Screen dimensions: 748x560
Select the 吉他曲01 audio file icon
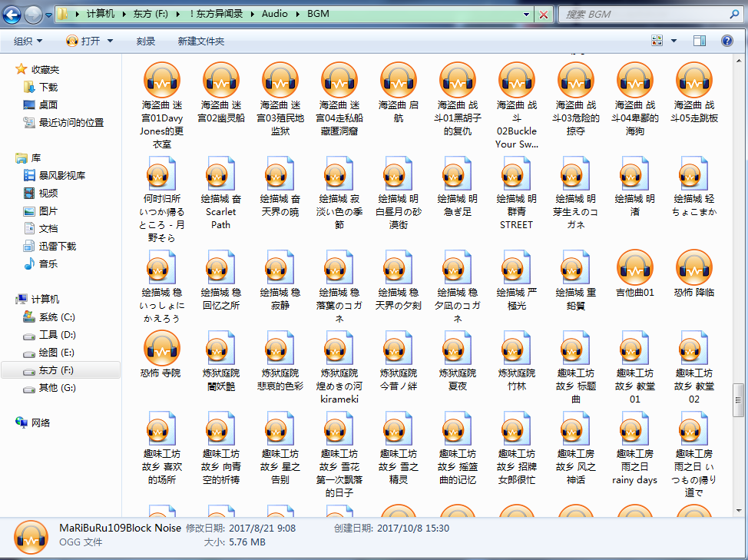[635, 267]
